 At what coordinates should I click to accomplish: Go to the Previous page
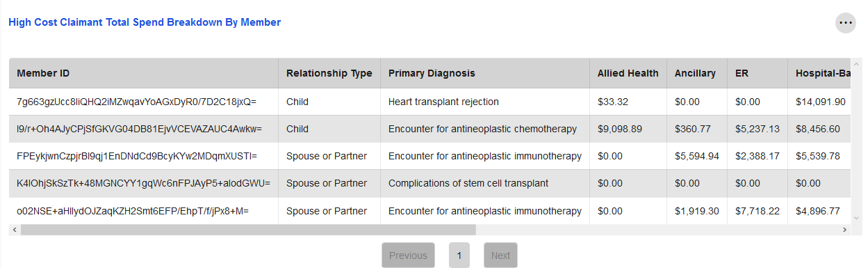pyautogui.click(x=408, y=255)
